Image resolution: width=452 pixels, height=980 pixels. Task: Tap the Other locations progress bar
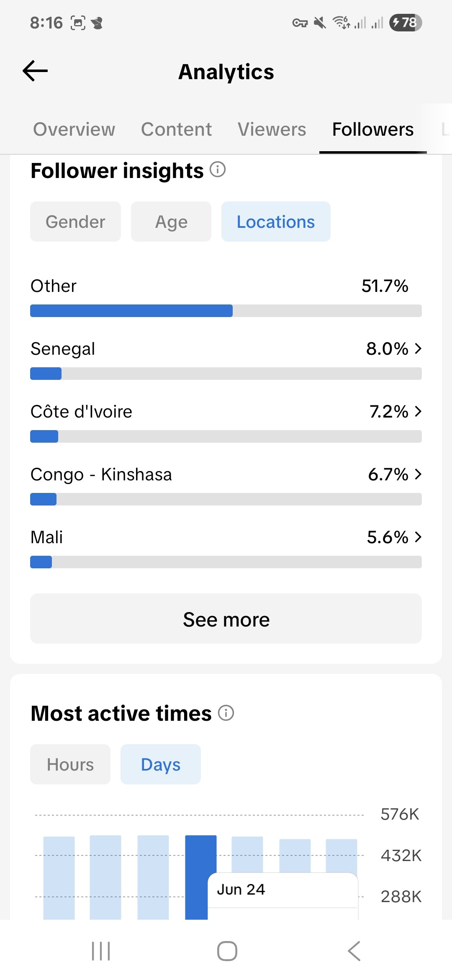point(226,311)
